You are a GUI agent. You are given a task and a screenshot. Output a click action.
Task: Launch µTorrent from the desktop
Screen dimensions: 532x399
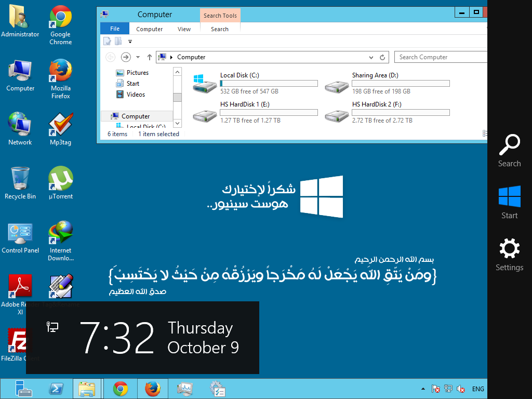tap(60, 183)
